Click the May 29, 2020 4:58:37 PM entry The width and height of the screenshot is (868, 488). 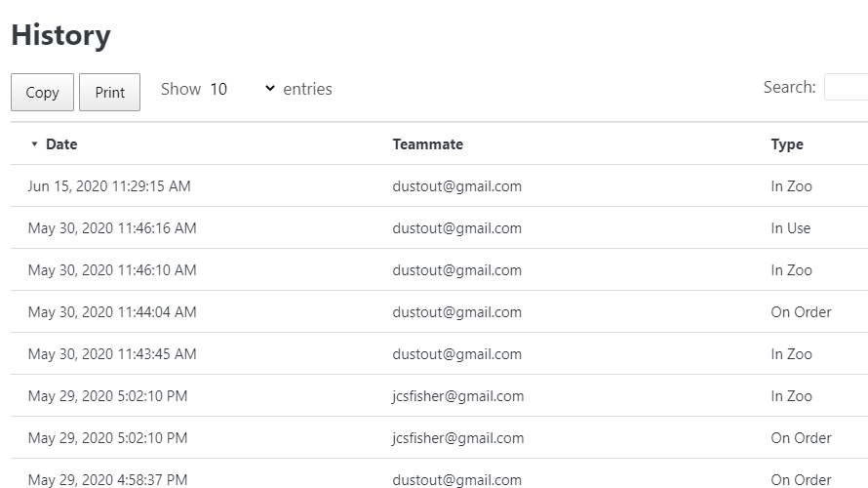pyautogui.click(x=108, y=479)
